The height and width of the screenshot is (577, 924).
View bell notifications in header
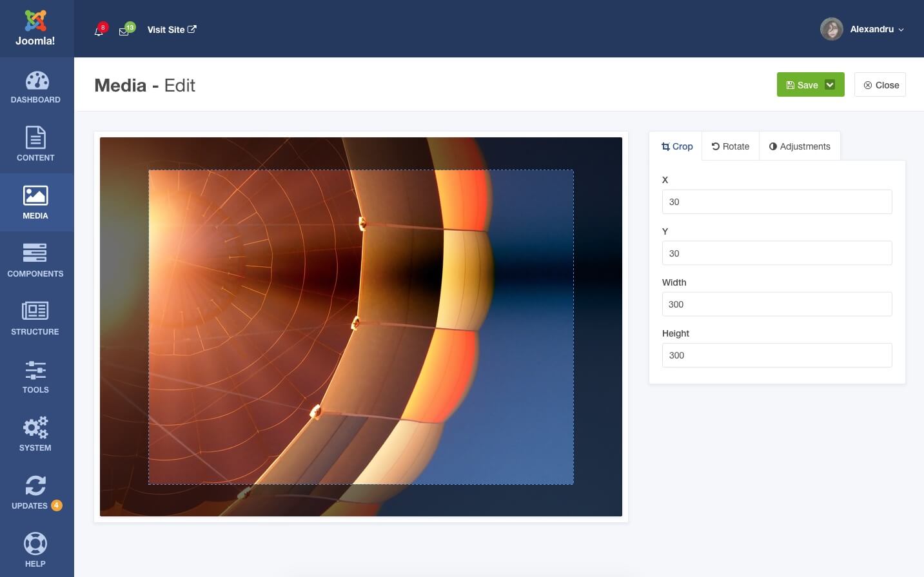pyautogui.click(x=99, y=31)
